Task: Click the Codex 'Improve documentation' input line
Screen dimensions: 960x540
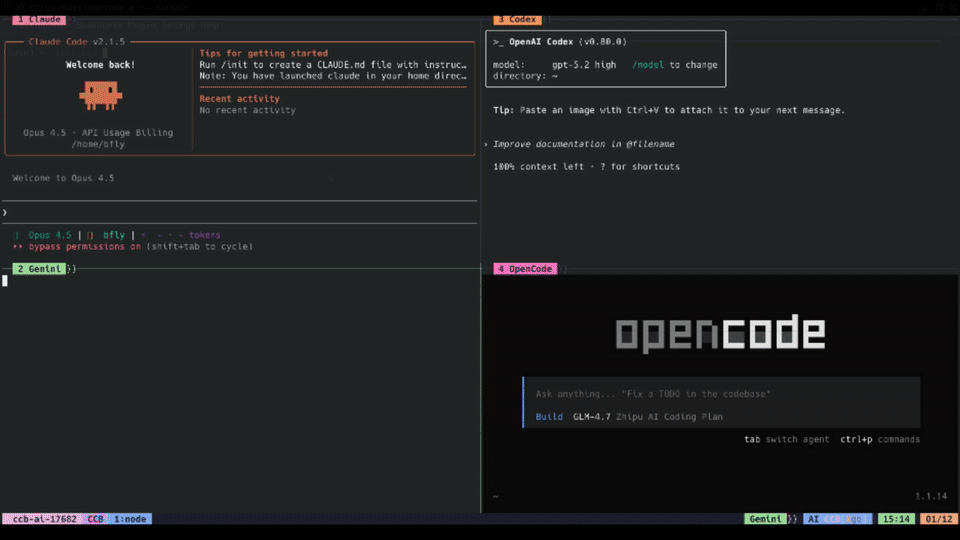Action: 584,144
